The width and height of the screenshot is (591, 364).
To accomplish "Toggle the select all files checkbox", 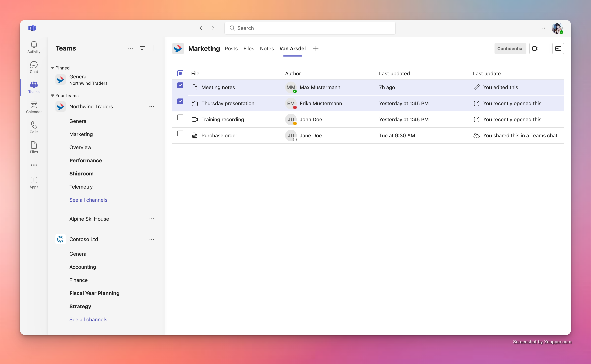I will tap(180, 73).
